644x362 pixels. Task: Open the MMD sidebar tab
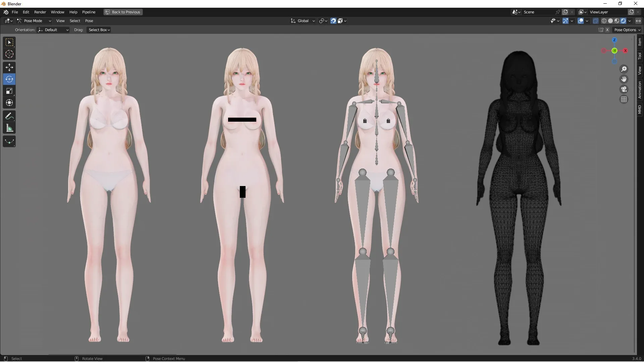coord(640,109)
